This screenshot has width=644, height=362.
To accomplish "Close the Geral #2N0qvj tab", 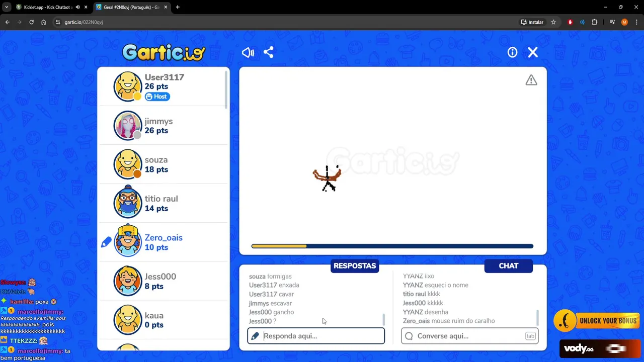I will tap(166, 7).
